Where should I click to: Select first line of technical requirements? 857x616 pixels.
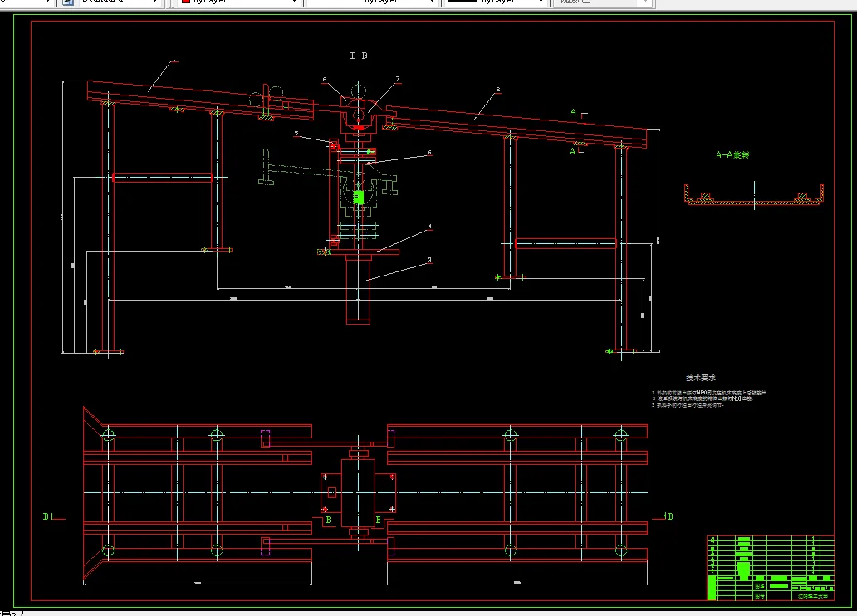(710, 393)
